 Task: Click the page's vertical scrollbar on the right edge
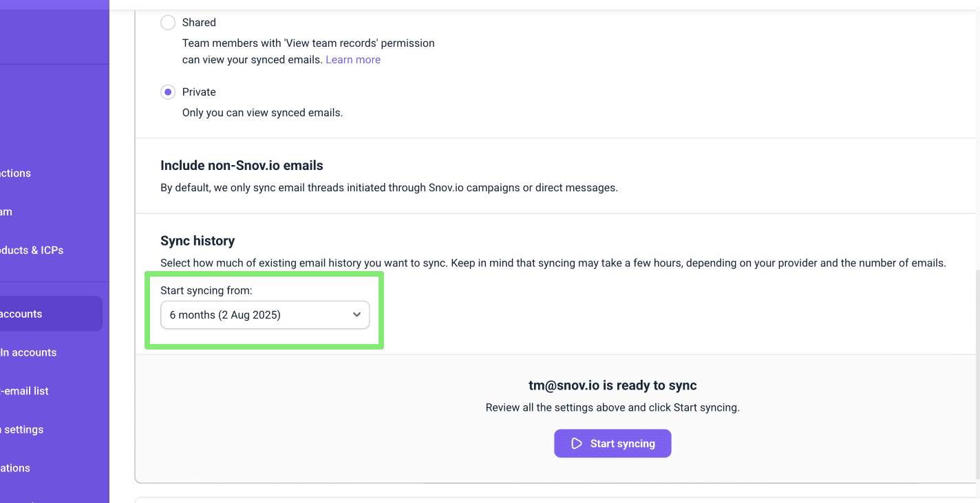pyautogui.click(x=977, y=372)
